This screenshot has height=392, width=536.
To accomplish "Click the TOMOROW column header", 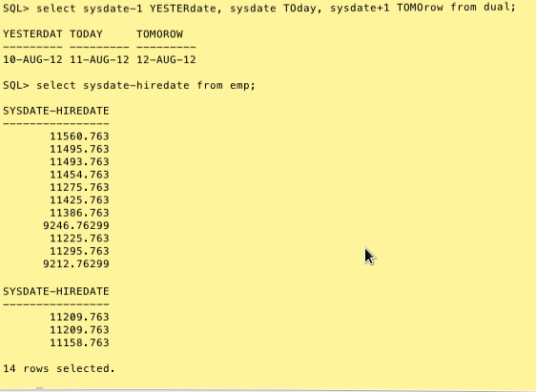I will (x=159, y=33).
